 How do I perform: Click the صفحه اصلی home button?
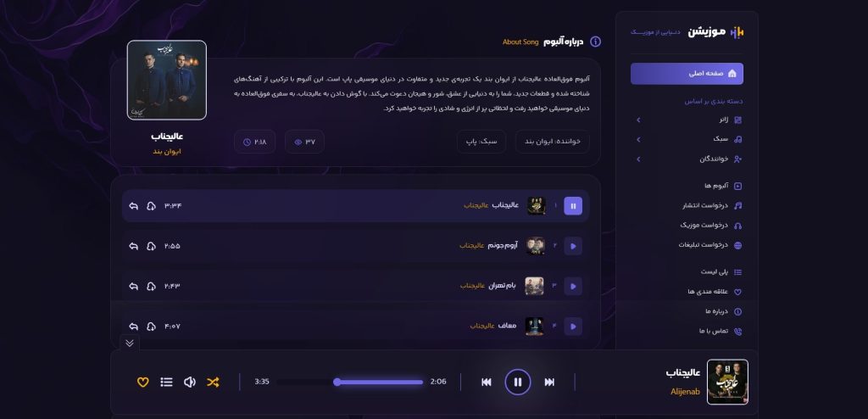click(x=687, y=74)
